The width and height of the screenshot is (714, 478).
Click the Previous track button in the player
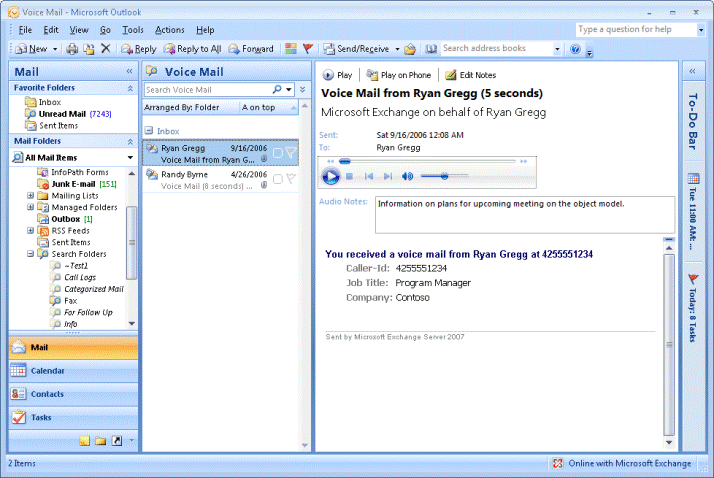[369, 176]
